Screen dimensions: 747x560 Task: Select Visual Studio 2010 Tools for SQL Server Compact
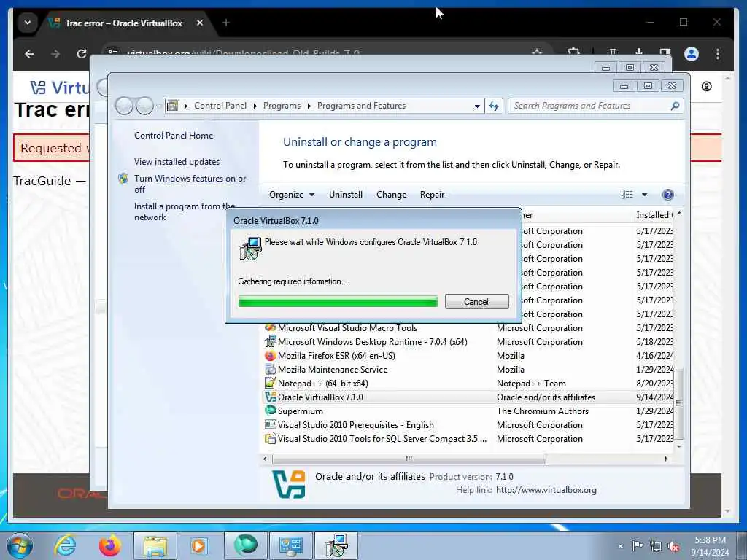pos(382,438)
